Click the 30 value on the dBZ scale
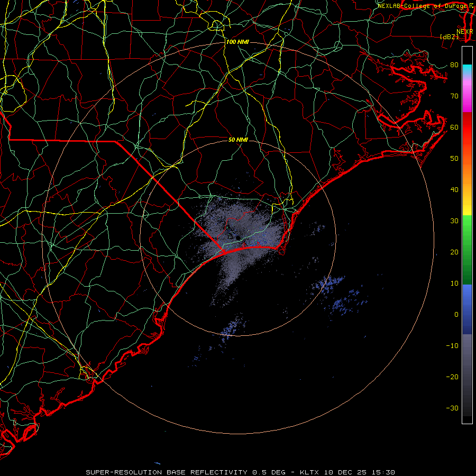Viewport: 476px width, 476px height. point(454,221)
